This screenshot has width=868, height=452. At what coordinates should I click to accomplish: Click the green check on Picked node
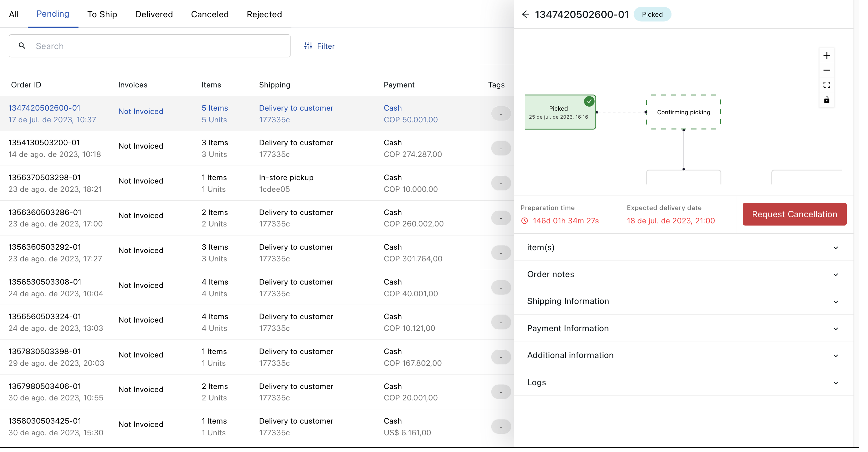click(589, 101)
